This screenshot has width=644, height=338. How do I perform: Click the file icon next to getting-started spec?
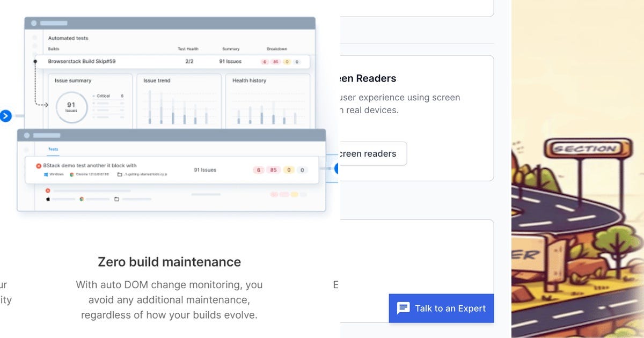point(119,174)
